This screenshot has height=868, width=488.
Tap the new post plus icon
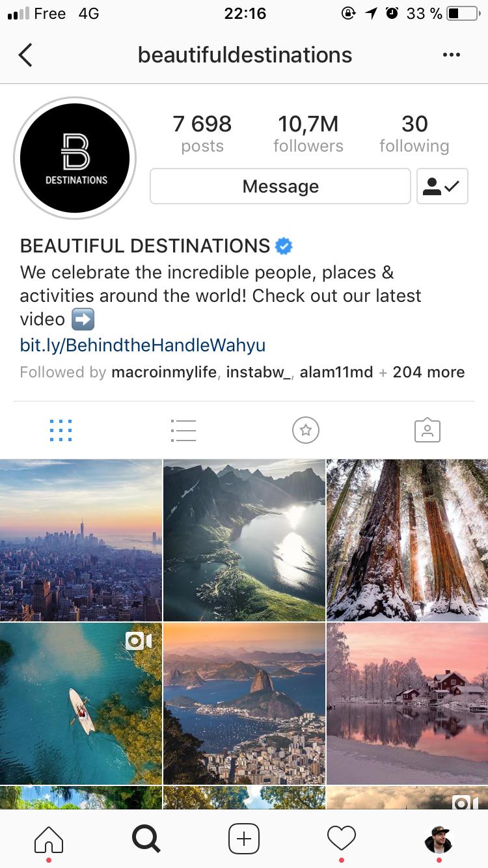[244, 839]
